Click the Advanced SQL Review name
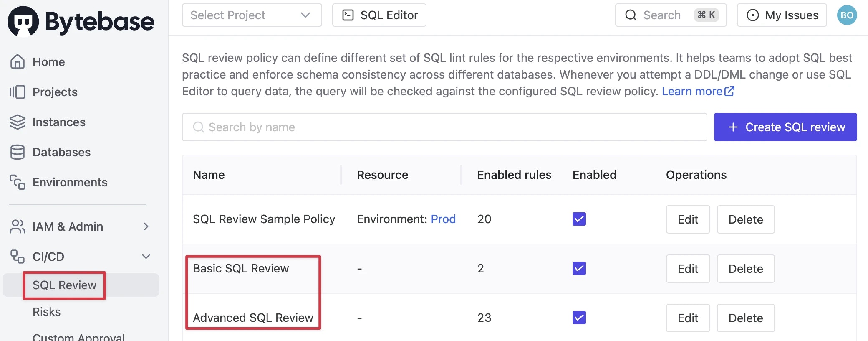The width and height of the screenshot is (868, 341). [253, 318]
